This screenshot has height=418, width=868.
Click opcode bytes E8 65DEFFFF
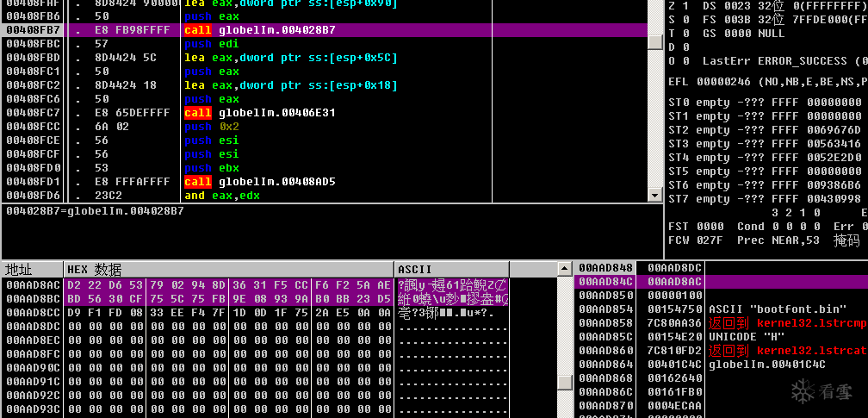[133, 113]
